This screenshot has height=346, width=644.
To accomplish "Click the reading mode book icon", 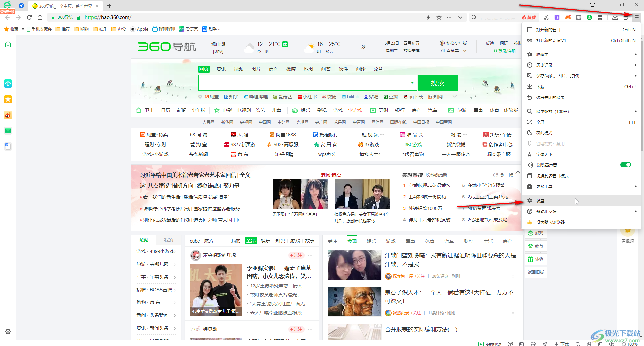I will (x=579, y=17).
